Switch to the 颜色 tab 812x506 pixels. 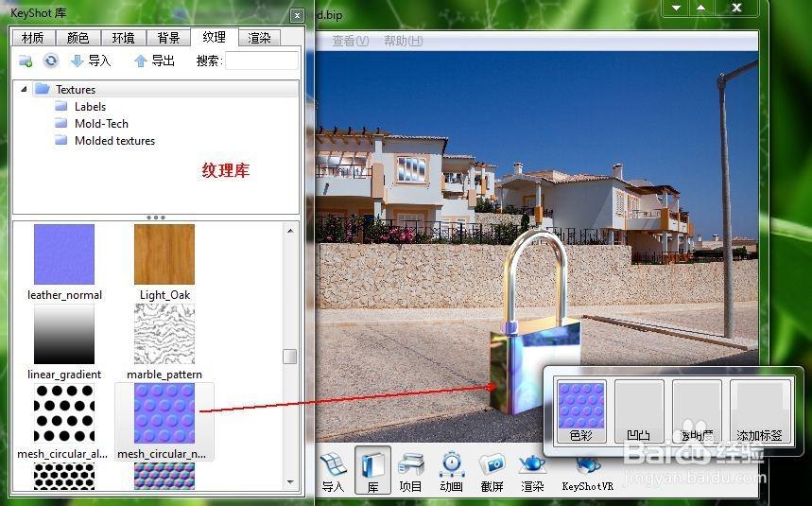pos(78,38)
